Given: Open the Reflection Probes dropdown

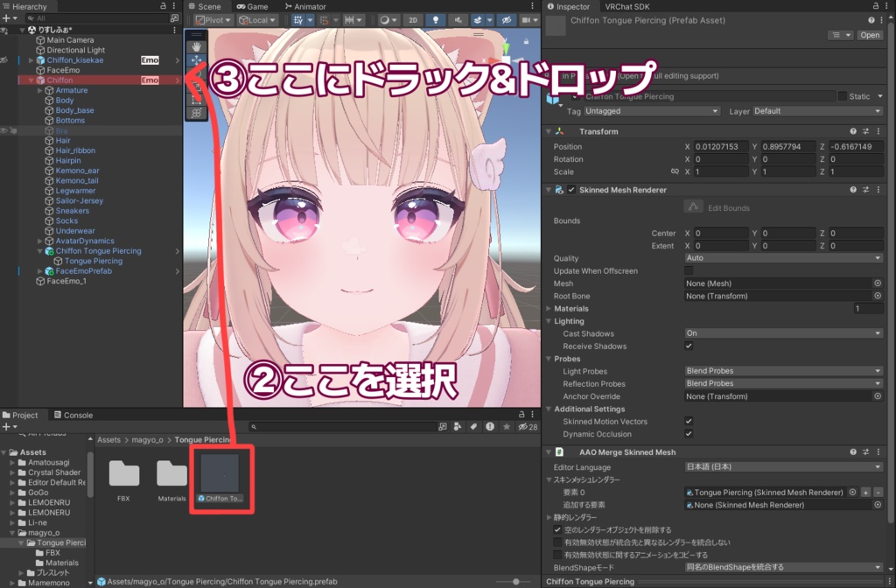Looking at the screenshot, I should click(783, 383).
